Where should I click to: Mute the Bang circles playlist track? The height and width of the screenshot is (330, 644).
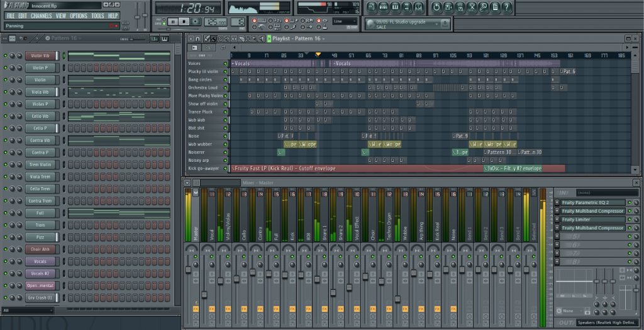[225, 80]
